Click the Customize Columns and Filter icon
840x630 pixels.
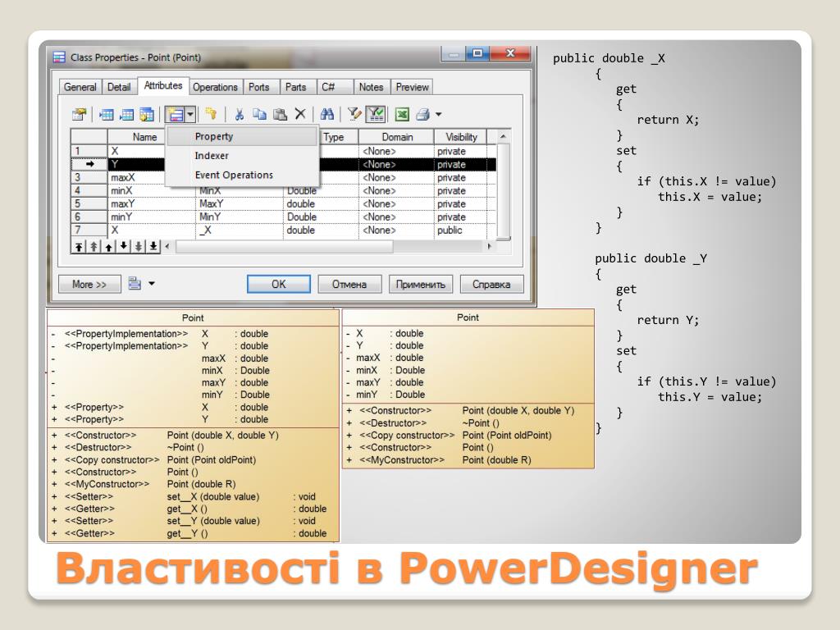(354, 114)
